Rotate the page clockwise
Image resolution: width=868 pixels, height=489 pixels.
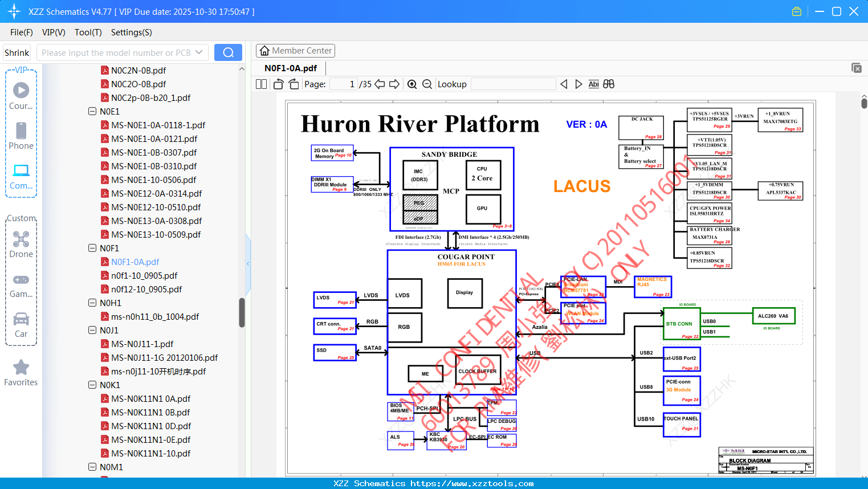point(294,84)
